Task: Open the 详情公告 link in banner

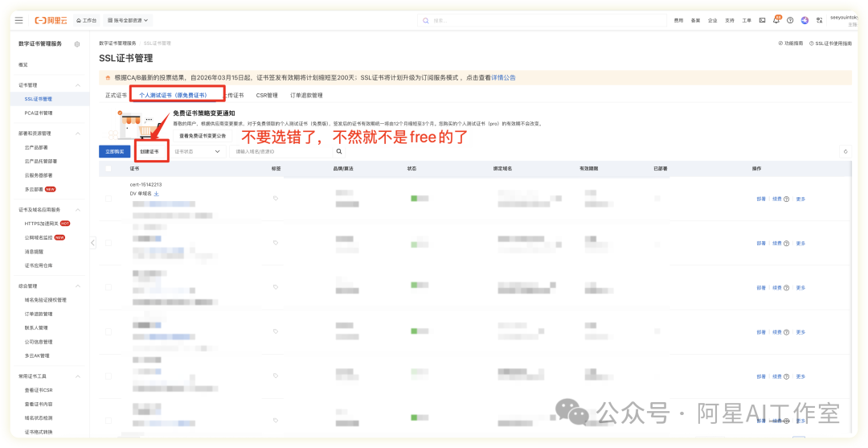Action: (504, 78)
